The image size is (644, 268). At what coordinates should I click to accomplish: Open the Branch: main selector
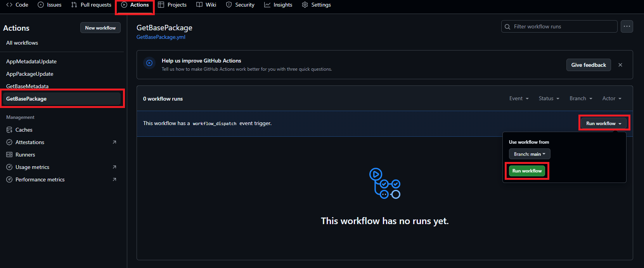[x=530, y=154]
